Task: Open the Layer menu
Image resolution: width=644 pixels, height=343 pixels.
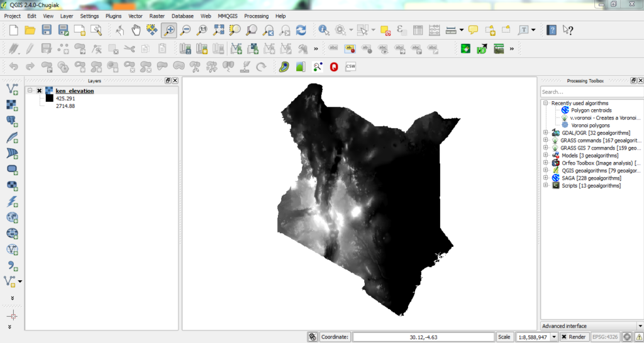Action: coord(67,16)
